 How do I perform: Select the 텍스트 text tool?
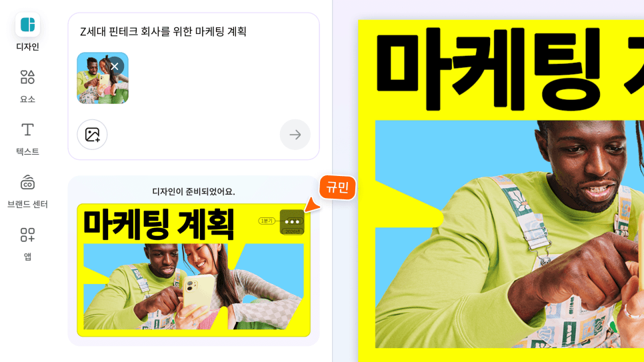click(27, 139)
